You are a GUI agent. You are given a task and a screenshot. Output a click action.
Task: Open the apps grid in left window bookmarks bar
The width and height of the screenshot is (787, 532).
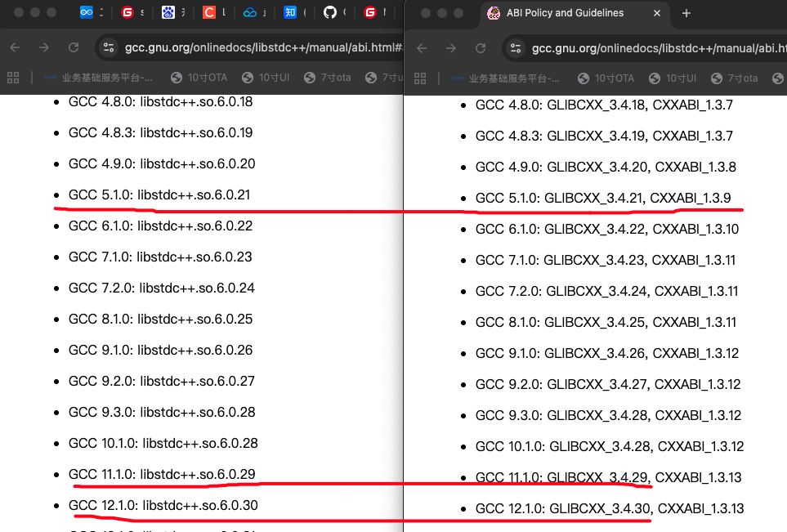(x=13, y=78)
